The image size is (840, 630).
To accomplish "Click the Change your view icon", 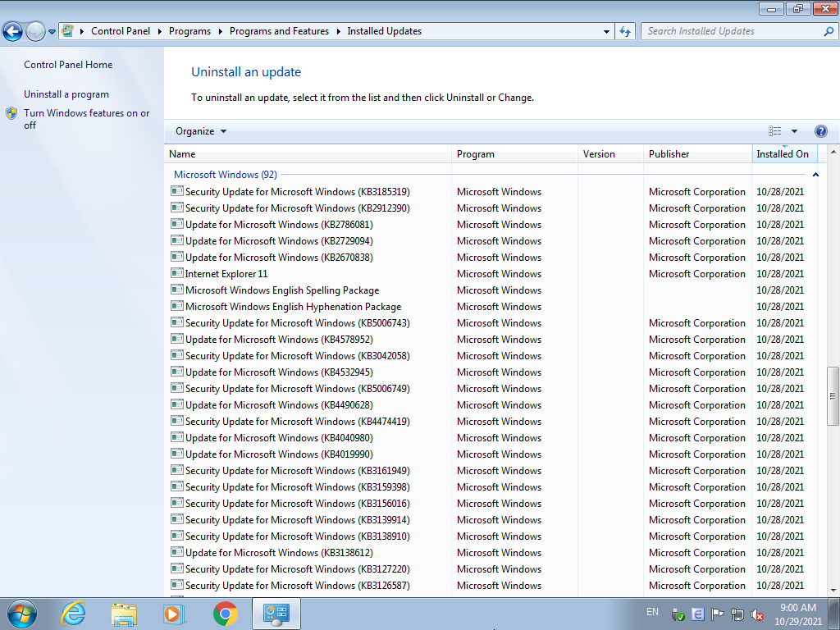I will tap(774, 131).
